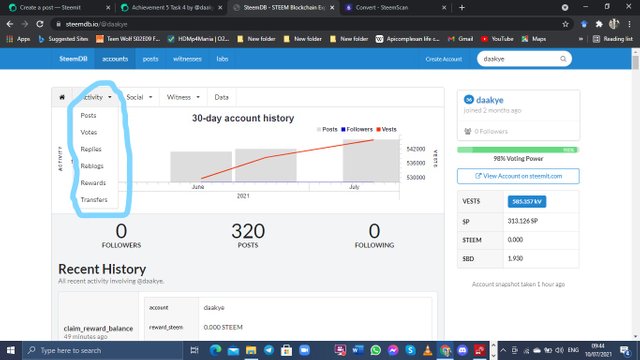This screenshot has width=640, height=360.
Task: Switch to the Create a post Steemit tab
Action: [x=59, y=7]
